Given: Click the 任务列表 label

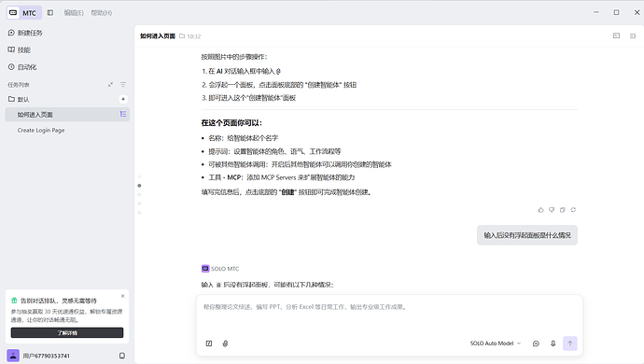Looking at the screenshot, I should click(x=19, y=85).
